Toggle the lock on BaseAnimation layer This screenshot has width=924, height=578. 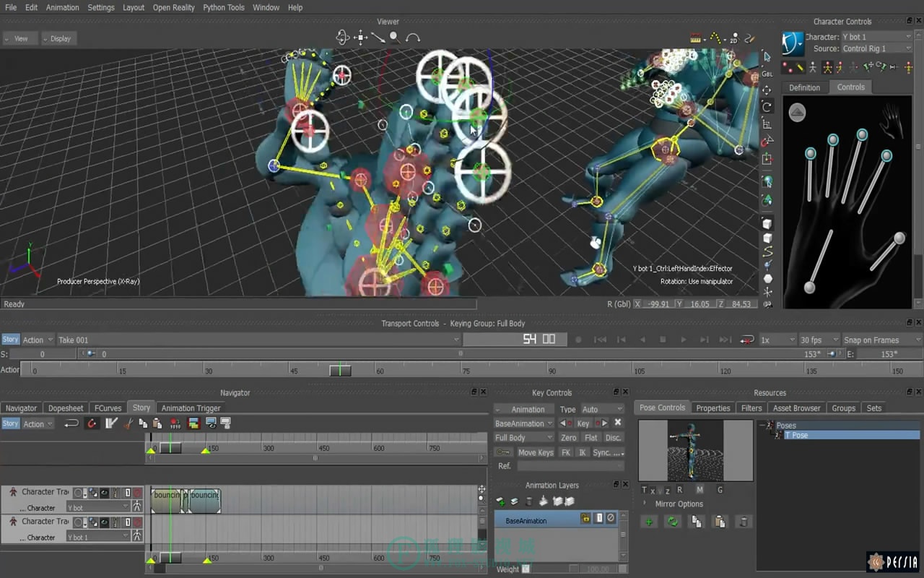(586, 519)
